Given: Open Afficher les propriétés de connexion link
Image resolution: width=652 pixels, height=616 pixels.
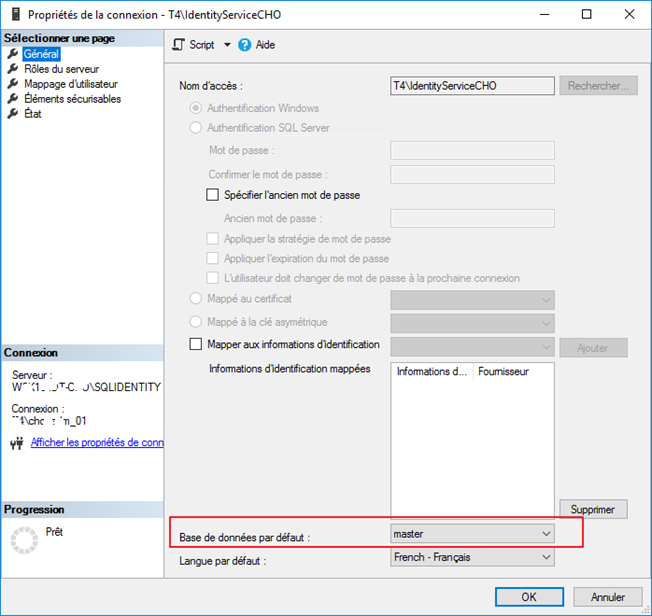Looking at the screenshot, I should pyautogui.click(x=97, y=442).
